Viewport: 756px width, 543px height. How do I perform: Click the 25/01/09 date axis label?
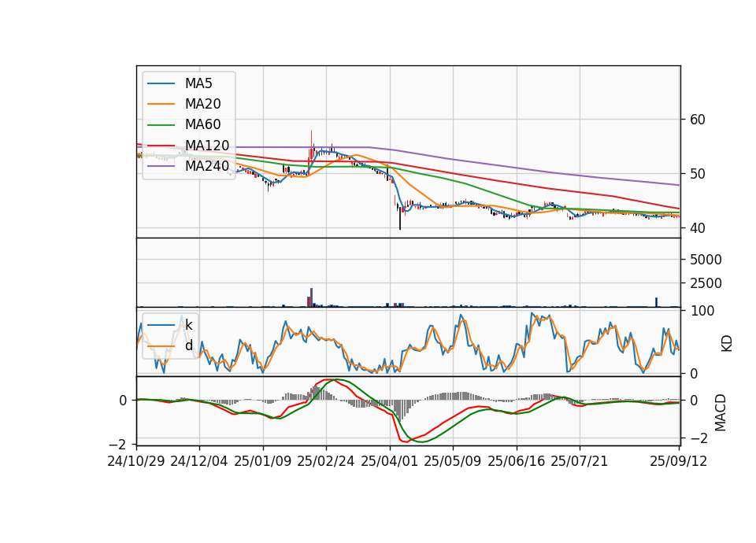263,462
